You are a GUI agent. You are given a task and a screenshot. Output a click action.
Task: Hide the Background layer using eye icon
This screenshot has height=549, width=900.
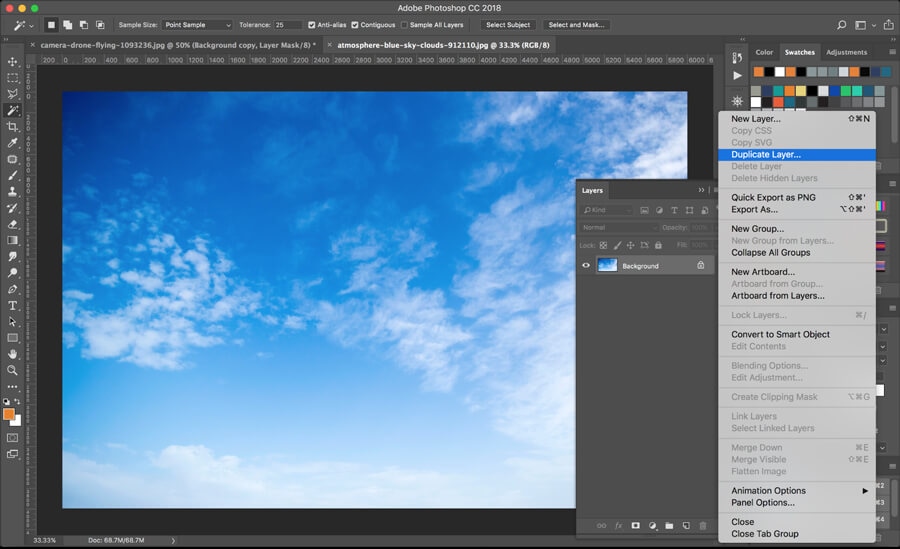click(586, 266)
